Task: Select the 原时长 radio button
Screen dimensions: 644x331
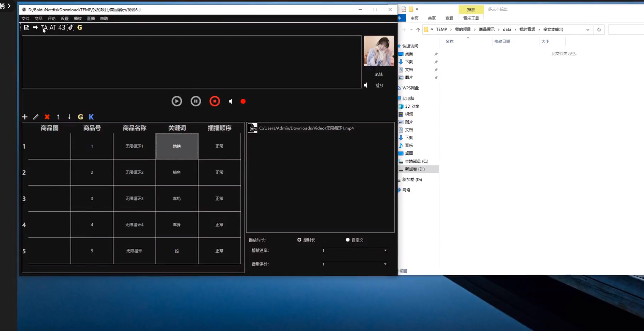Action: (x=299, y=240)
